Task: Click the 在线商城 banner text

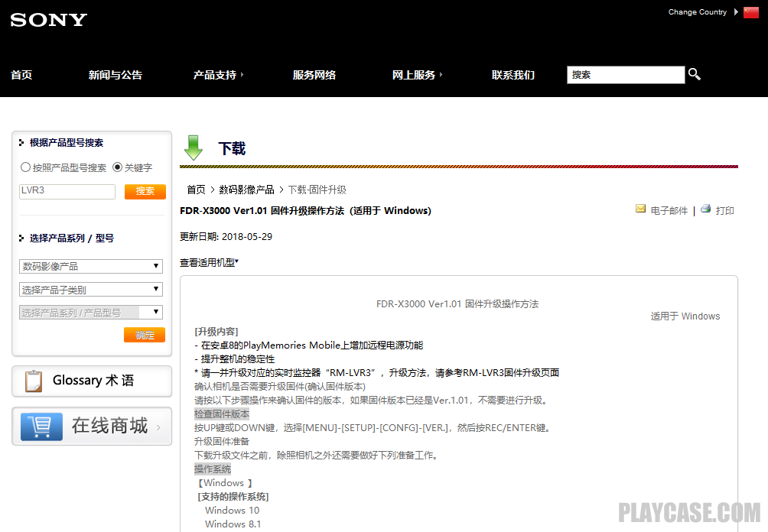Action: (x=109, y=426)
